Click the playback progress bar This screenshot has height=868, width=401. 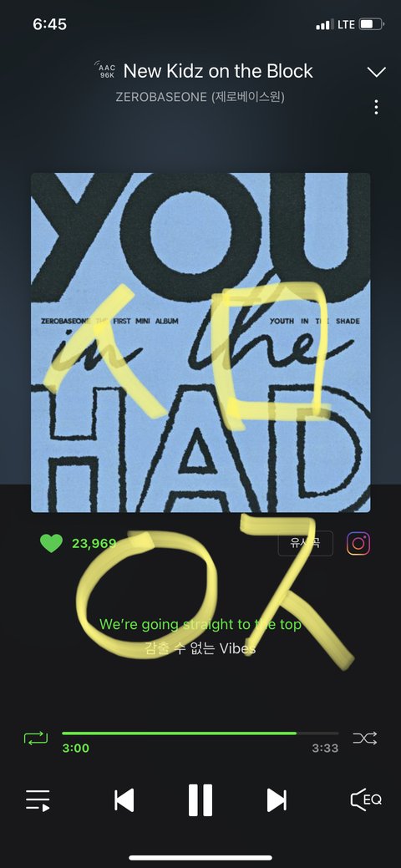(x=200, y=733)
